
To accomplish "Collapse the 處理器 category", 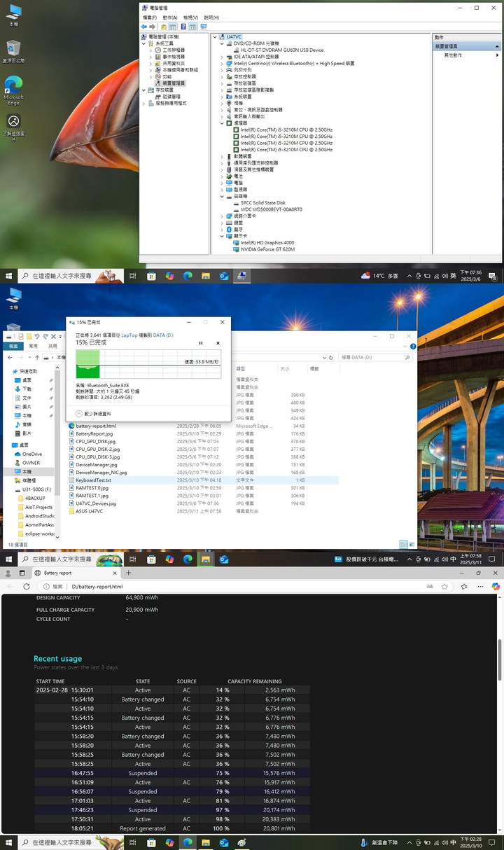I will 222,123.
